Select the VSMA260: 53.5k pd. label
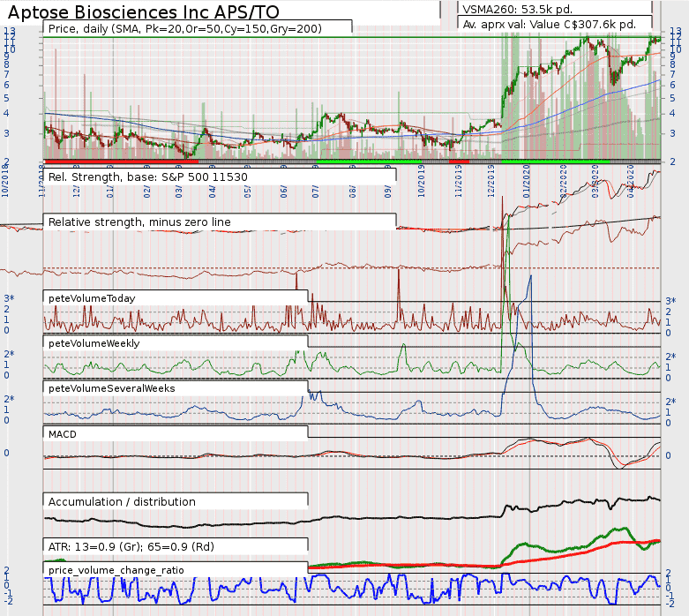Image resolution: width=689 pixels, height=616 pixels. point(517,9)
